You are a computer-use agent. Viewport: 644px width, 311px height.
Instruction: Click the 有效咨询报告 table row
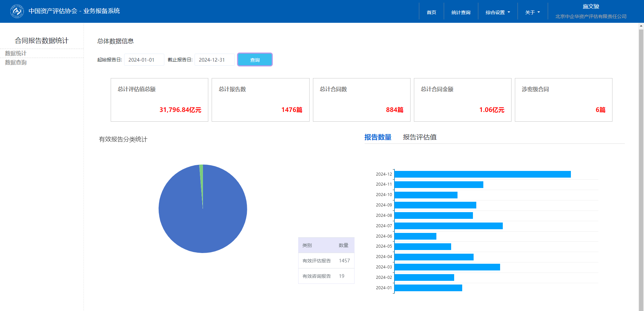click(x=326, y=276)
